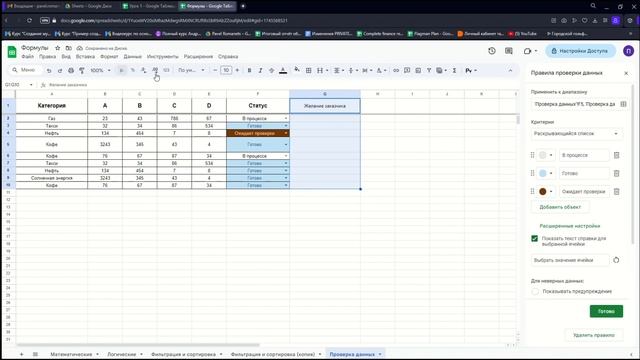Click the font size field

pos(226,71)
